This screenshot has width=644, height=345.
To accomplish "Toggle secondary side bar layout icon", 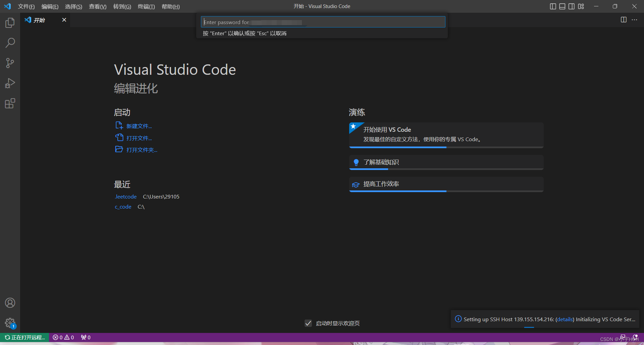I will (572, 6).
